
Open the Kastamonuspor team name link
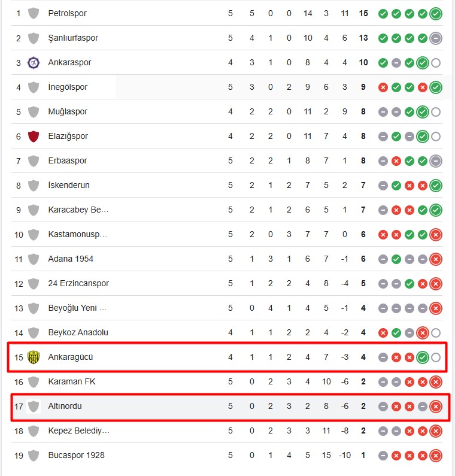pos(77,234)
